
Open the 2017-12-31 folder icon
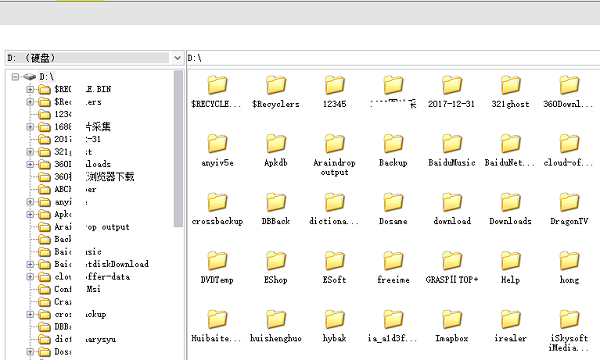pyautogui.click(x=452, y=85)
